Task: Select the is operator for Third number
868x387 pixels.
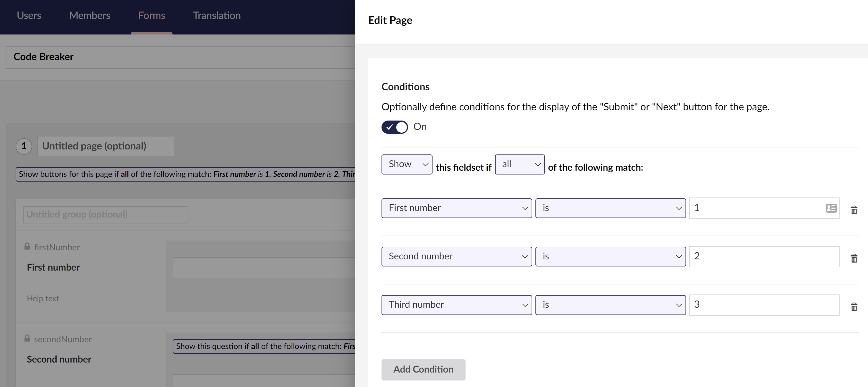Action: tap(610, 305)
